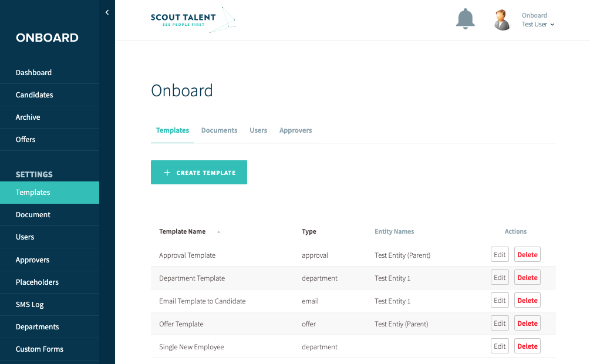590x364 pixels.
Task: Click the Onboard page title
Action: (182, 91)
